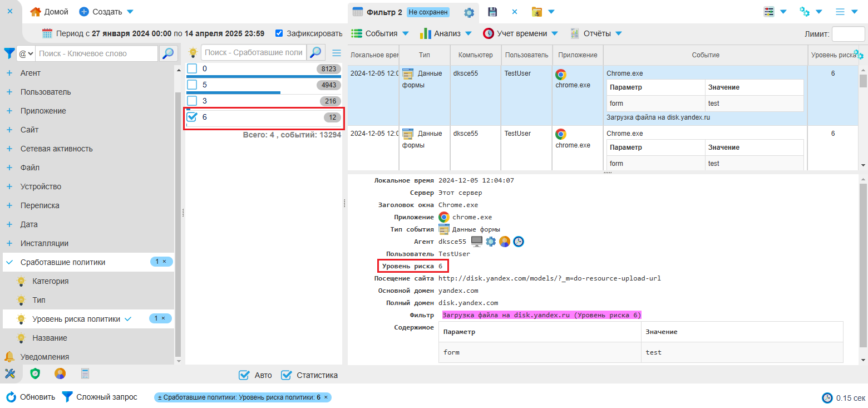The height and width of the screenshot is (408, 868).
Task: Click the green shield icon in bottom bar
Action: coord(35,373)
